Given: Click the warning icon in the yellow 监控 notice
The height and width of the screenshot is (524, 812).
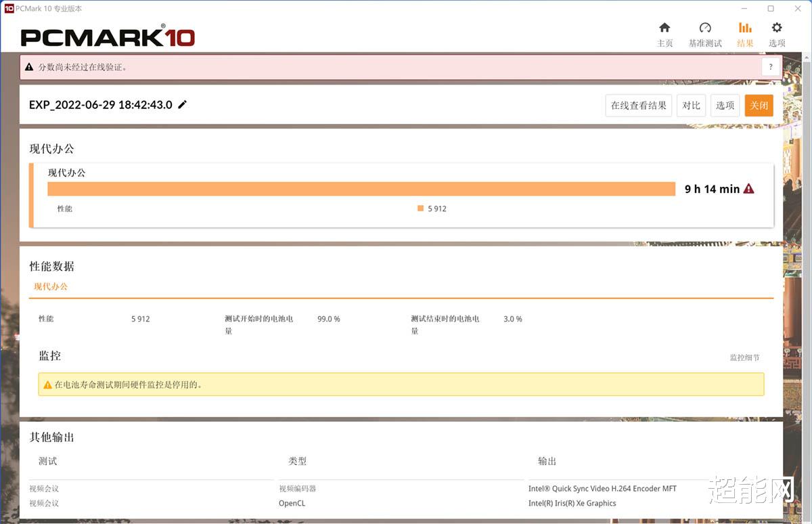Looking at the screenshot, I should point(47,384).
